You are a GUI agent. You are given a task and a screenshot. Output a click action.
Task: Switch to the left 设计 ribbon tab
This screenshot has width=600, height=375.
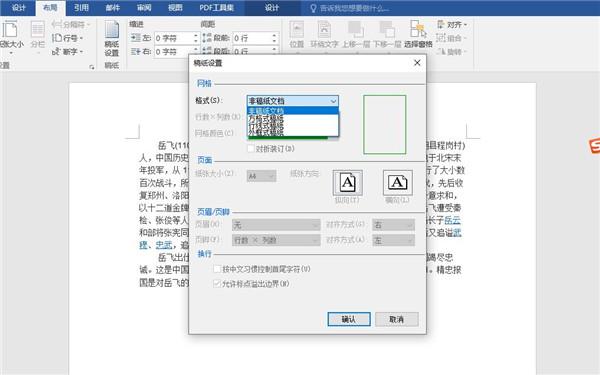(18, 8)
